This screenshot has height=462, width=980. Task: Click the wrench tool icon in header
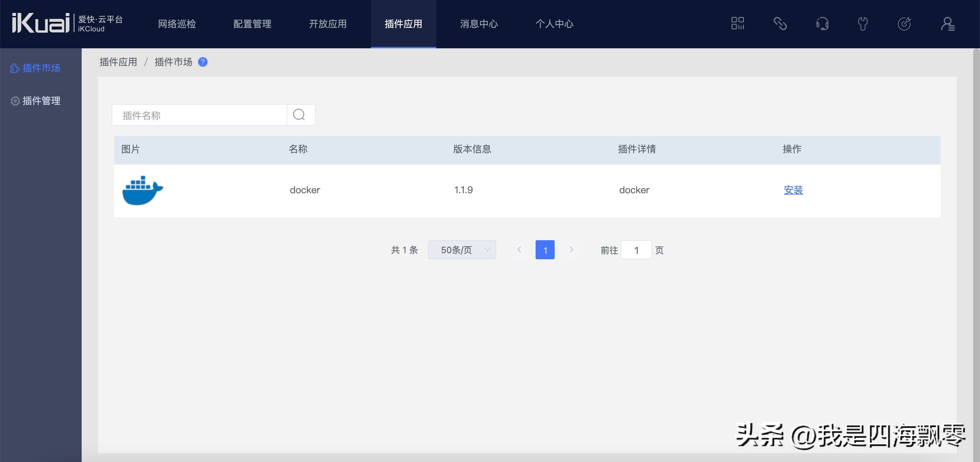[863, 23]
